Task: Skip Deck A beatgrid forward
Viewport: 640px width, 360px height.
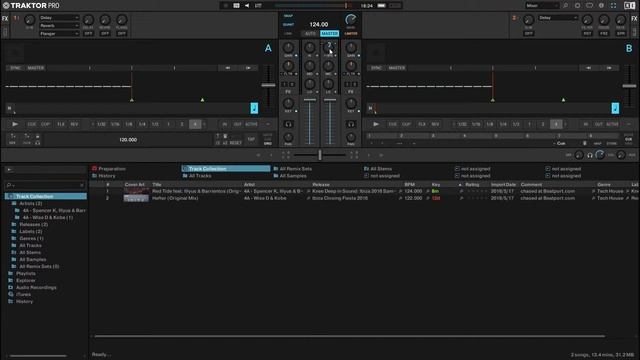Action: pos(248,68)
